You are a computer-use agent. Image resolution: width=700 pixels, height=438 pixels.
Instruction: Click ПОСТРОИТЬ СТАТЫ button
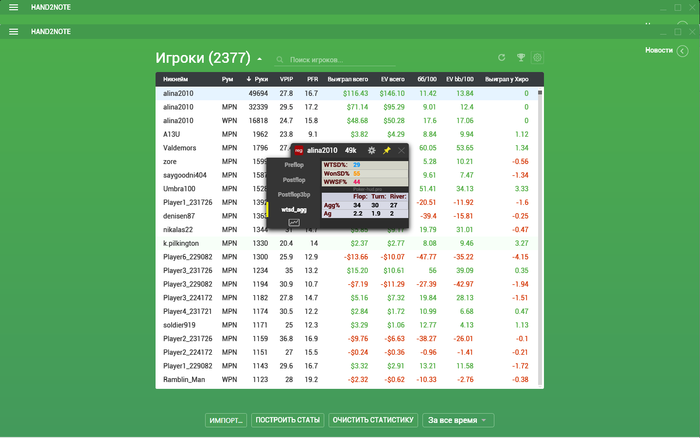pyautogui.click(x=288, y=420)
